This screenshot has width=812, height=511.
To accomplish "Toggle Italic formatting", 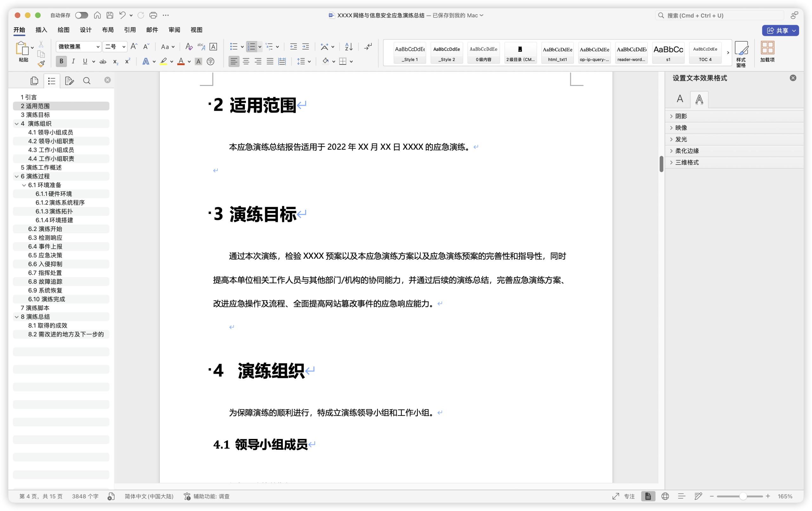I will 73,62.
